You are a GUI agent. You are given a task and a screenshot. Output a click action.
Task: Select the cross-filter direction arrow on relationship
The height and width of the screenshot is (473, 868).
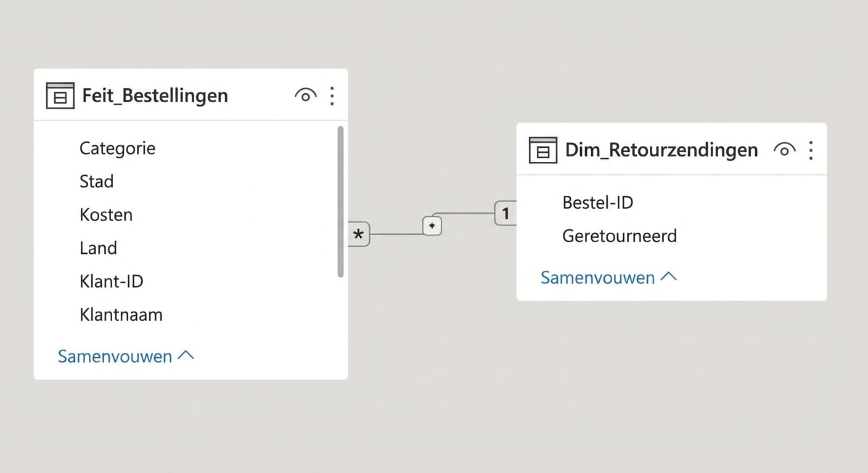coord(432,225)
